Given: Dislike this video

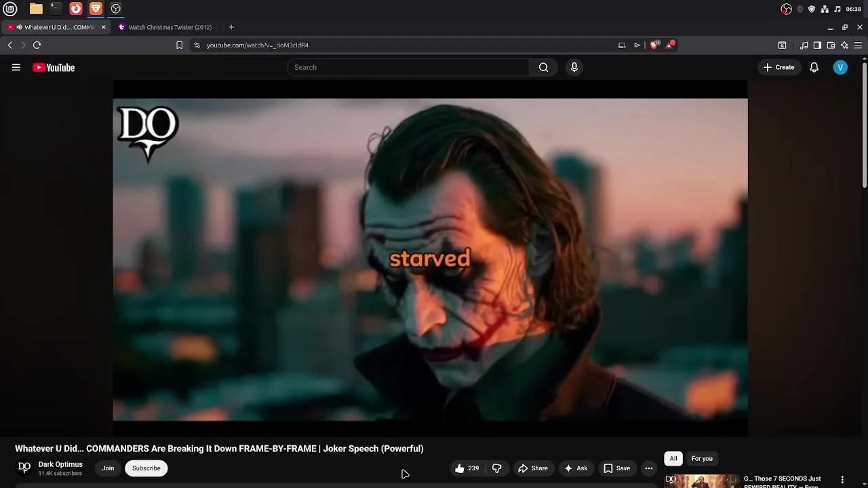Looking at the screenshot, I should pos(497,468).
